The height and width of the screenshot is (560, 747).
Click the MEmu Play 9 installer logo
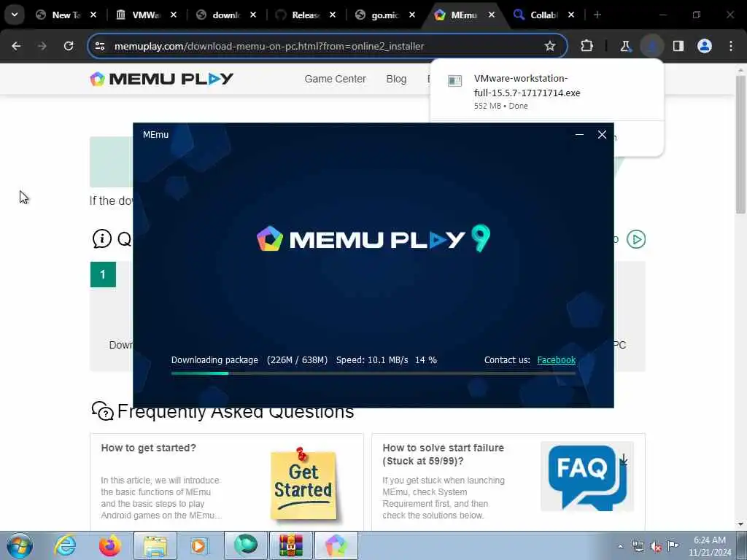coord(373,238)
